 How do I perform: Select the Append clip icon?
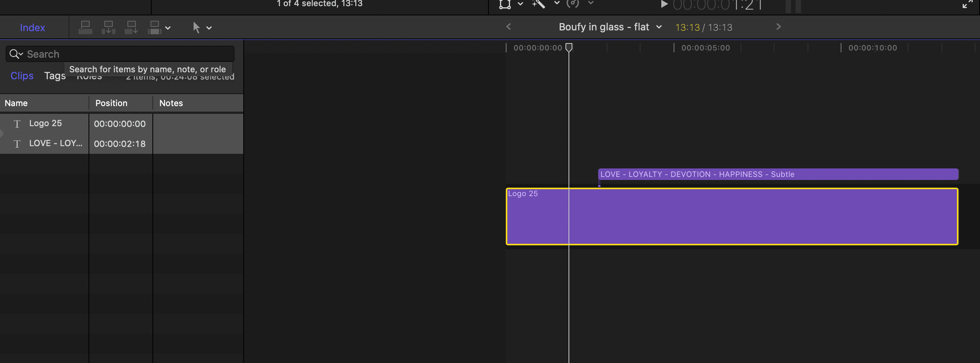[131, 27]
